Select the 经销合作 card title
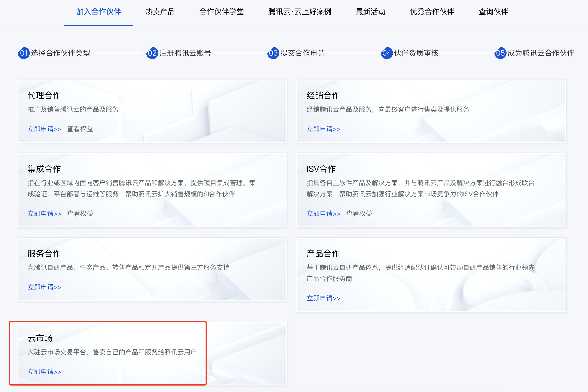 (323, 95)
